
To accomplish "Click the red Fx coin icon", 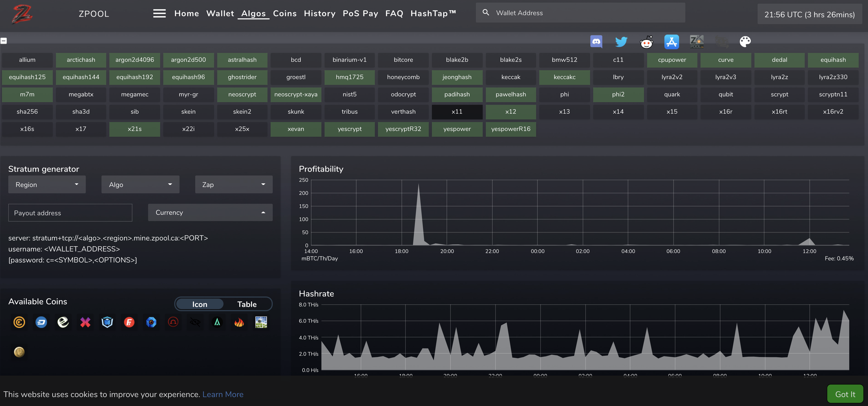I will [129, 322].
